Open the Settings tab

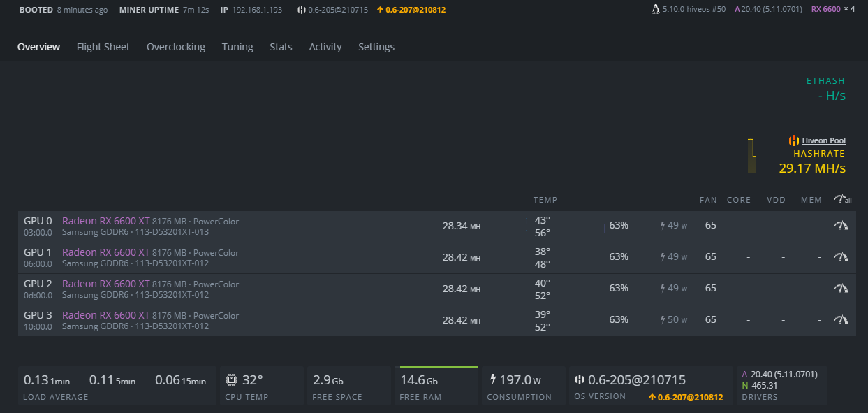(376, 47)
